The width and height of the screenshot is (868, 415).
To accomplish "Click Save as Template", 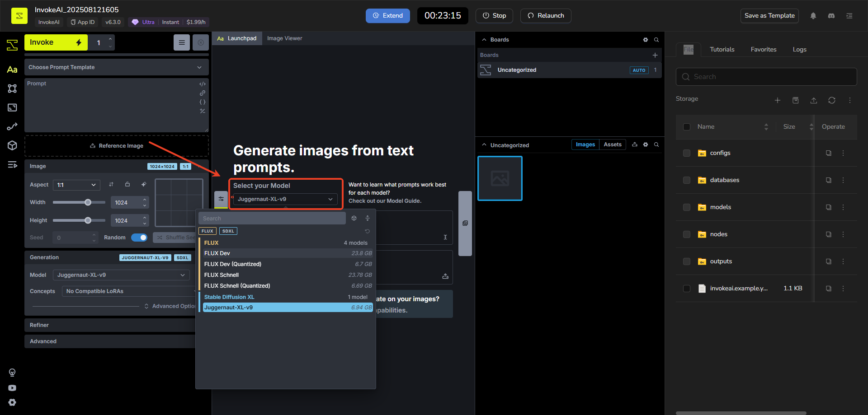I will point(769,16).
